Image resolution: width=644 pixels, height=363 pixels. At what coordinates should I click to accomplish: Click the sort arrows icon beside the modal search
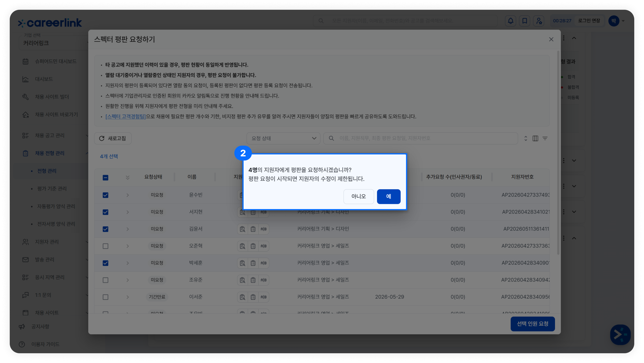pos(525,138)
